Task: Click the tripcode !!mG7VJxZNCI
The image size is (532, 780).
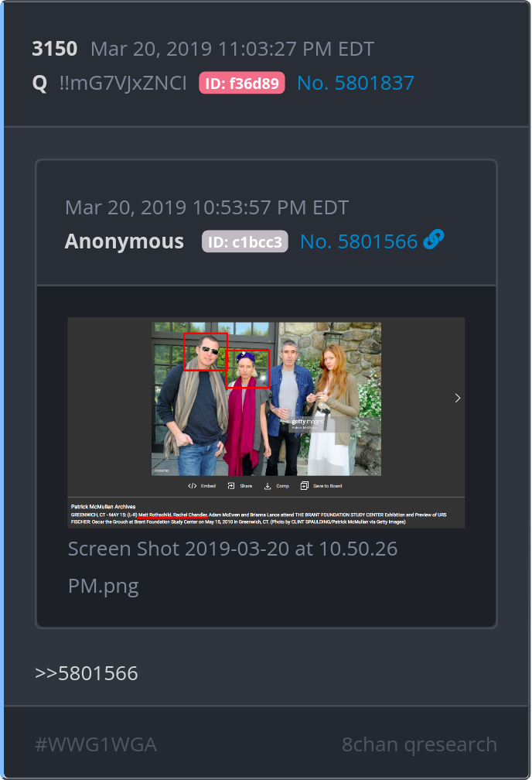Action: (123, 83)
